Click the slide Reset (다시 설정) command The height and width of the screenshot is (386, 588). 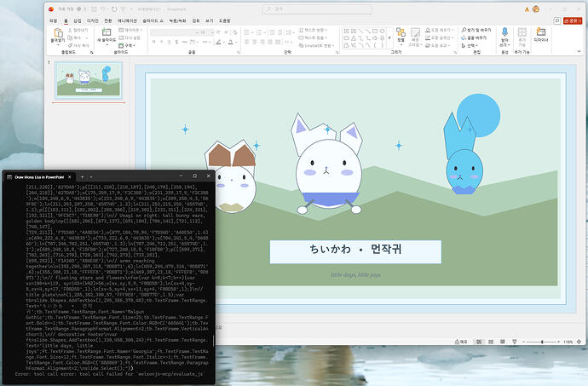click(130, 37)
